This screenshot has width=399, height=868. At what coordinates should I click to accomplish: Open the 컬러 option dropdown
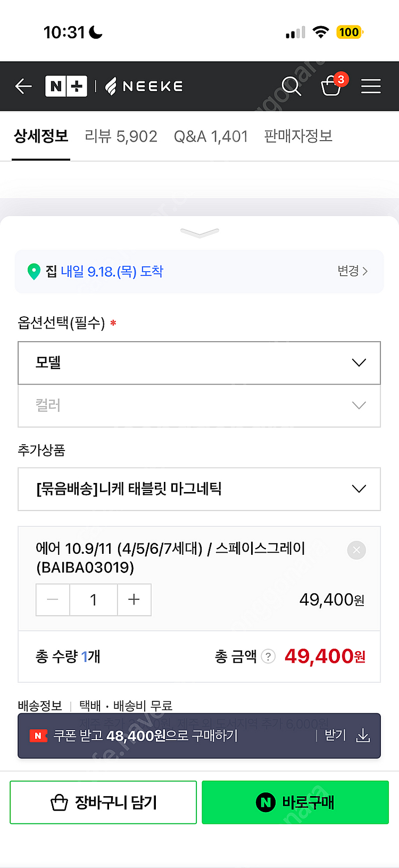coord(199,406)
